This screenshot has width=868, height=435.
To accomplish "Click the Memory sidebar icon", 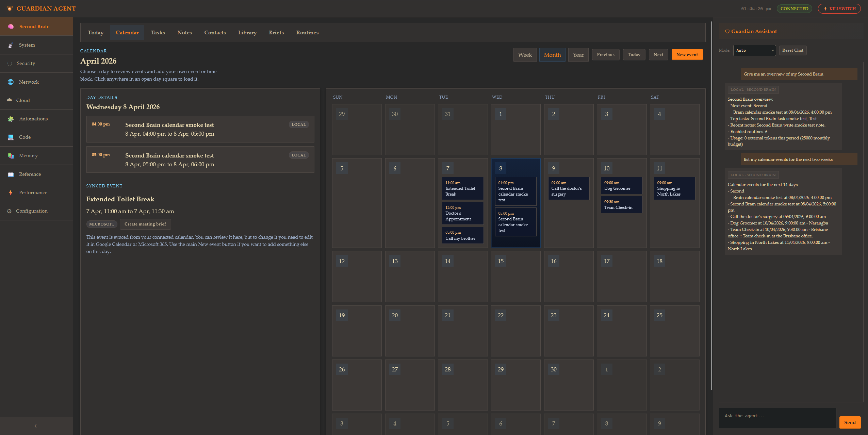I will (x=11, y=156).
